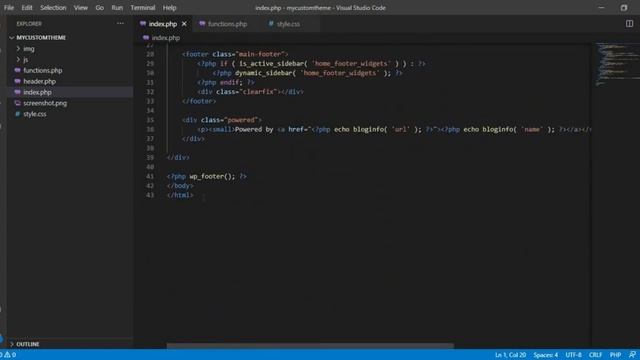
Task: Restore down the VS Code window
Action: (x=624, y=8)
